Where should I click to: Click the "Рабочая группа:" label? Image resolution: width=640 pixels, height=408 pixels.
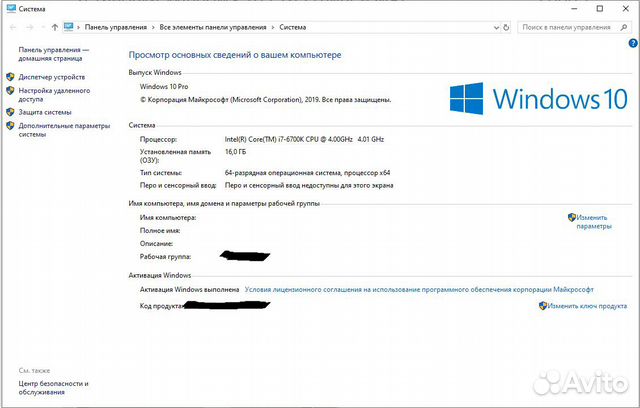[x=165, y=257]
